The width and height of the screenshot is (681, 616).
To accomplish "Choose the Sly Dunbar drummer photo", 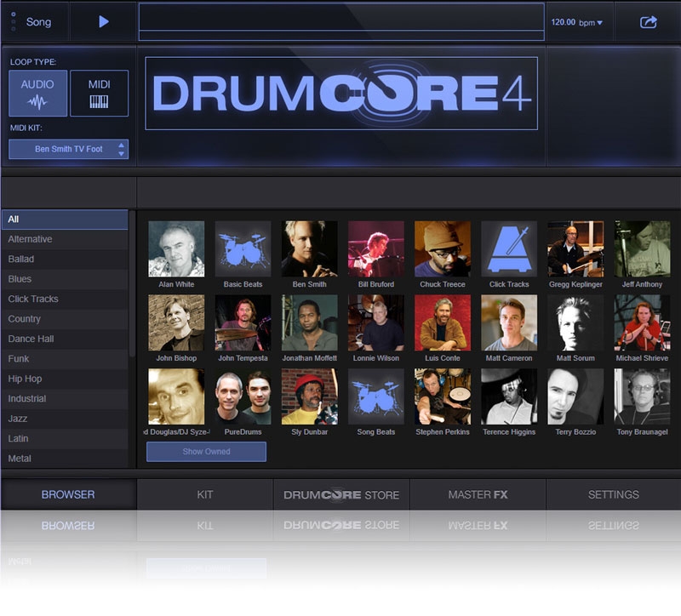I will pyautogui.click(x=309, y=396).
